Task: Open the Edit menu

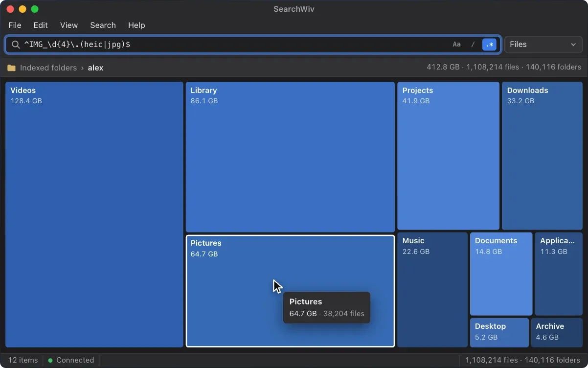Action: click(x=41, y=25)
